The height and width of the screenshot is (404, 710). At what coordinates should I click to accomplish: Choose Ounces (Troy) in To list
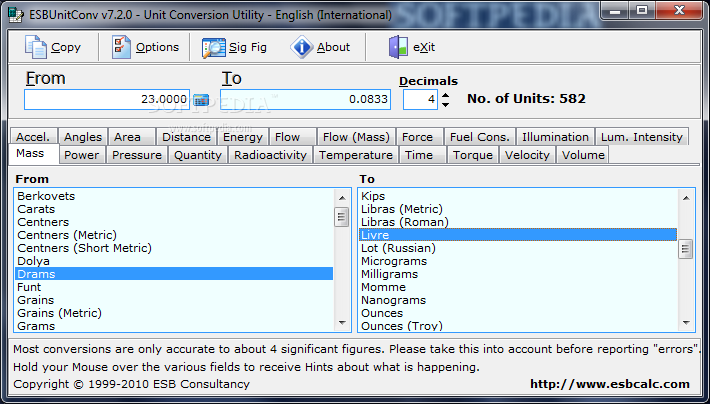(x=518, y=326)
